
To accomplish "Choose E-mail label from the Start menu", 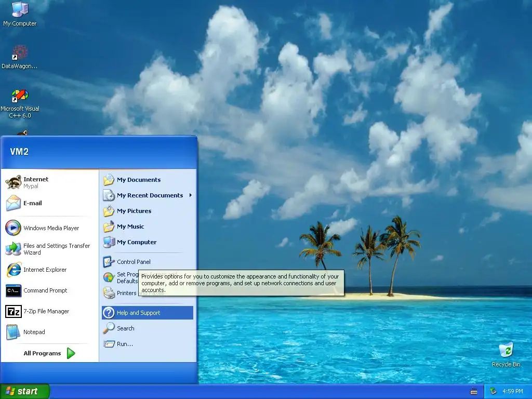I will point(33,203).
